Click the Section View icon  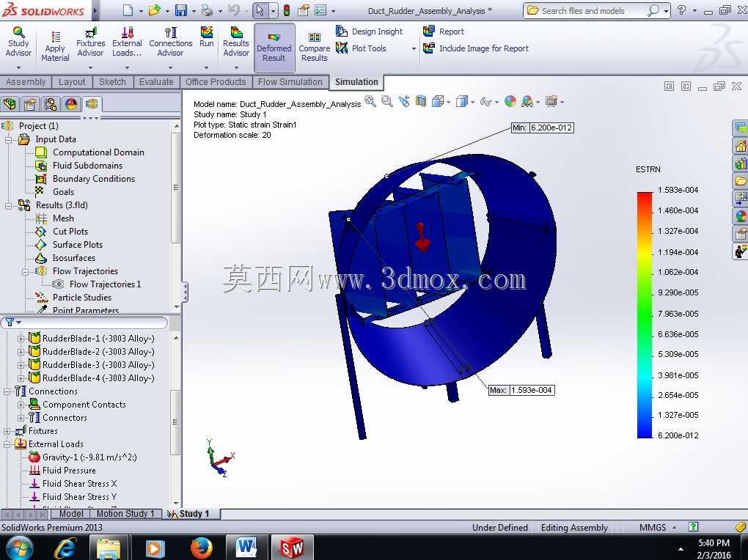(421, 101)
